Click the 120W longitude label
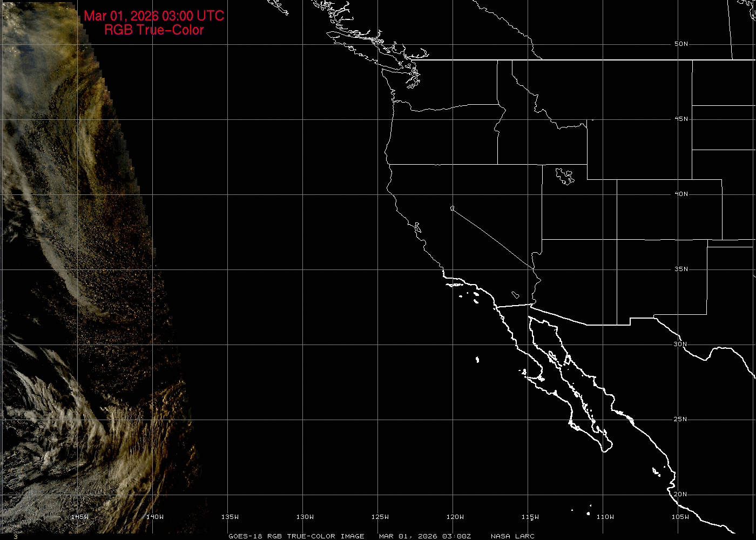 click(x=455, y=517)
